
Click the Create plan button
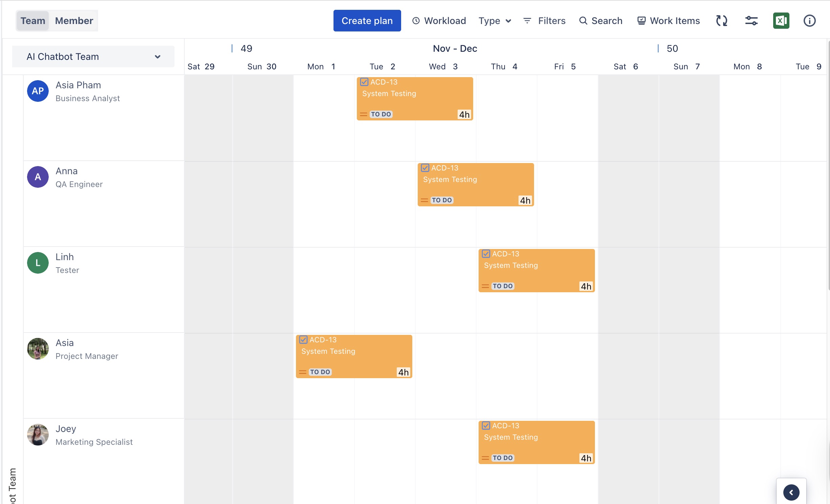pyautogui.click(x=367, y=21)
